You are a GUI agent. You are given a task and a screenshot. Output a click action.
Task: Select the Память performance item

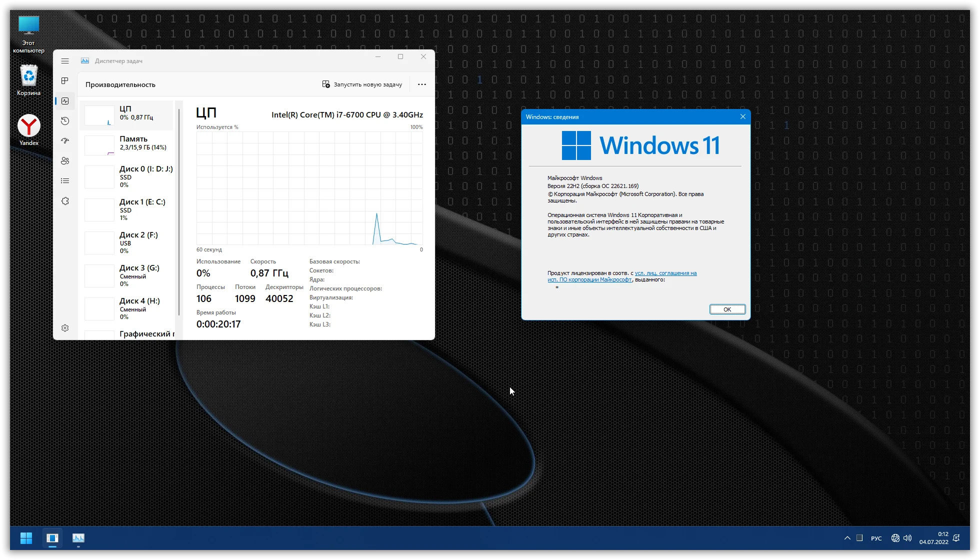127,143
